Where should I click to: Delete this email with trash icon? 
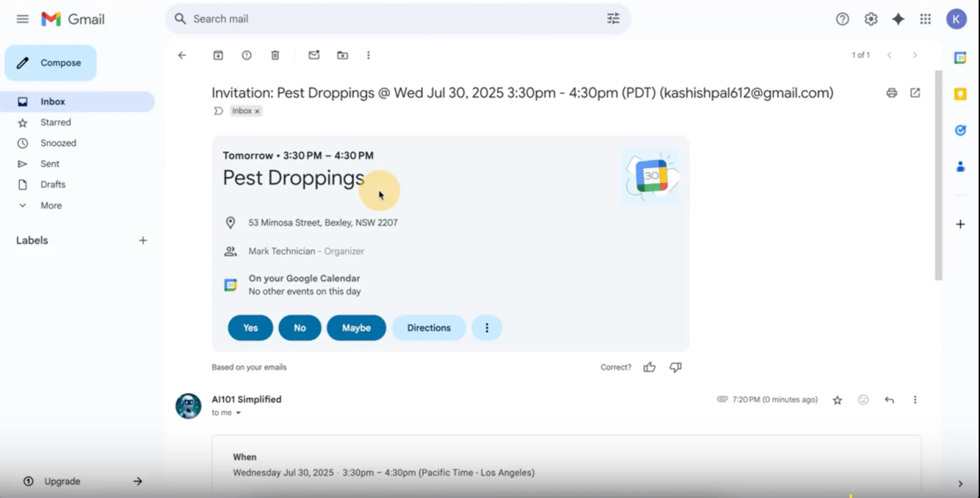click(275, 56)
